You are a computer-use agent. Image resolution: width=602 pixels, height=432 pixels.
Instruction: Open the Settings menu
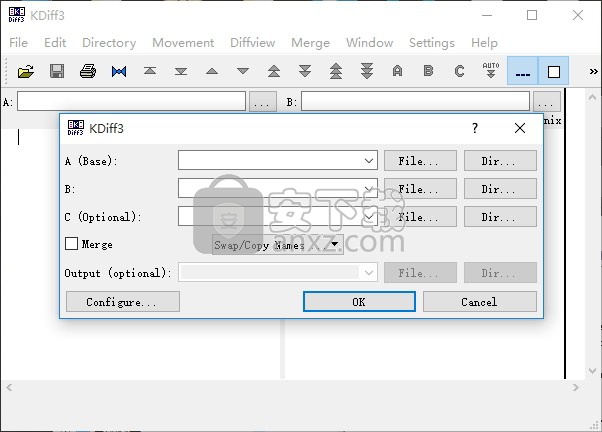click(432, 43)
